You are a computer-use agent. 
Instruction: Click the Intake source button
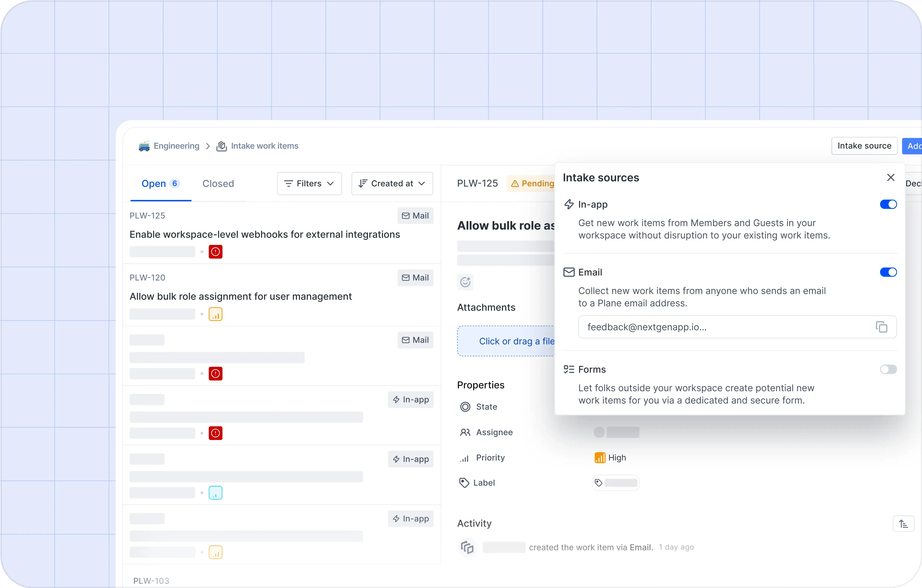(864, 146)
